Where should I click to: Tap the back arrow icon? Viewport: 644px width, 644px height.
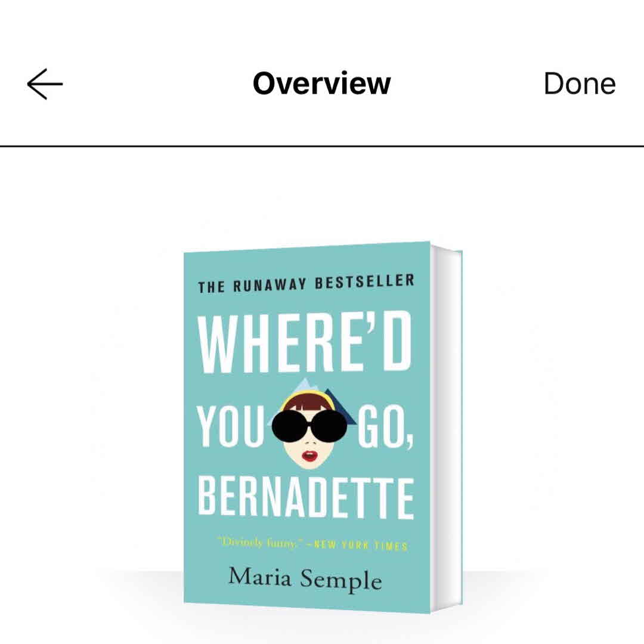pos(45,83)
